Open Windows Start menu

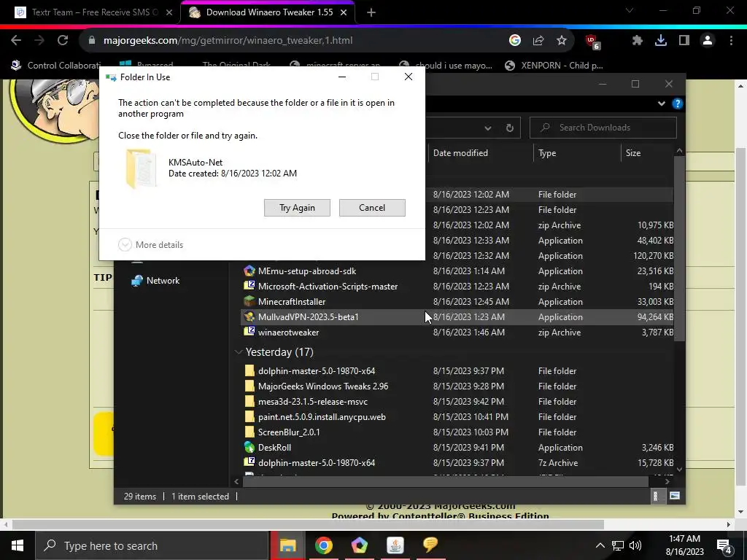click(18, 545)
